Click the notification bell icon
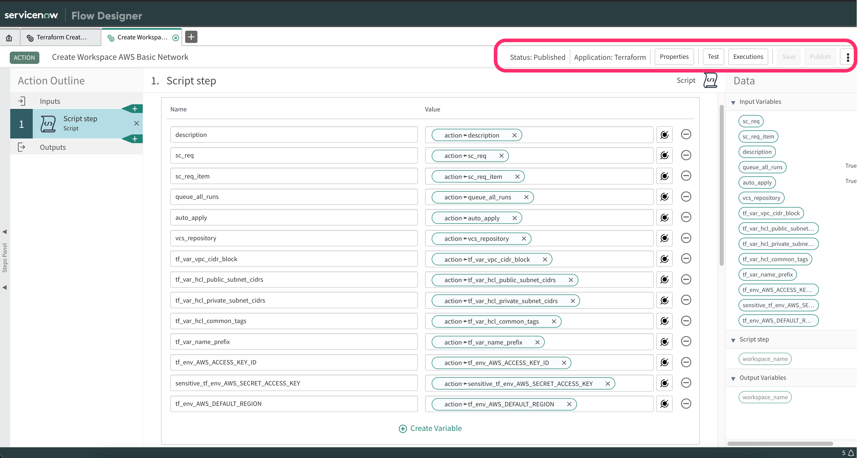The width and height of the screenshot is (868, 458). coord(851,453)
